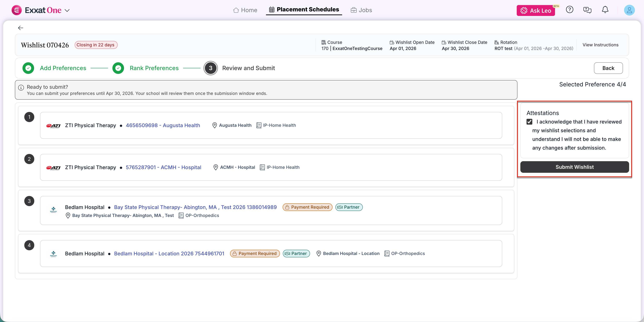Go to the Add Preferences step
Screen dimensions: 644x322
coord(63,68)
